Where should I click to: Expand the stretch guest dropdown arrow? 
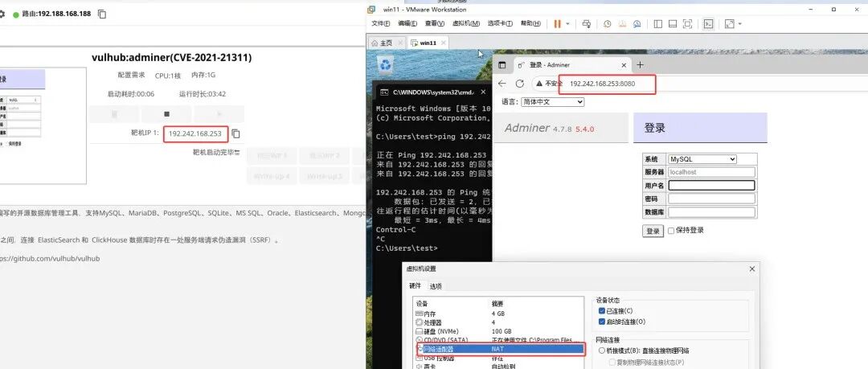[x=739, y=24]
